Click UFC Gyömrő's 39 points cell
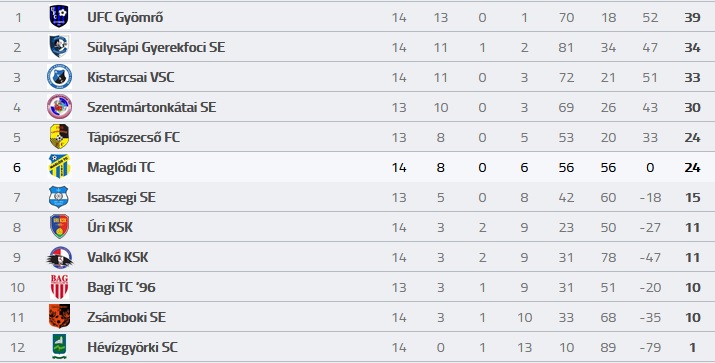The height and width of the screenshot is (363, 715). [x=692, y=17]
